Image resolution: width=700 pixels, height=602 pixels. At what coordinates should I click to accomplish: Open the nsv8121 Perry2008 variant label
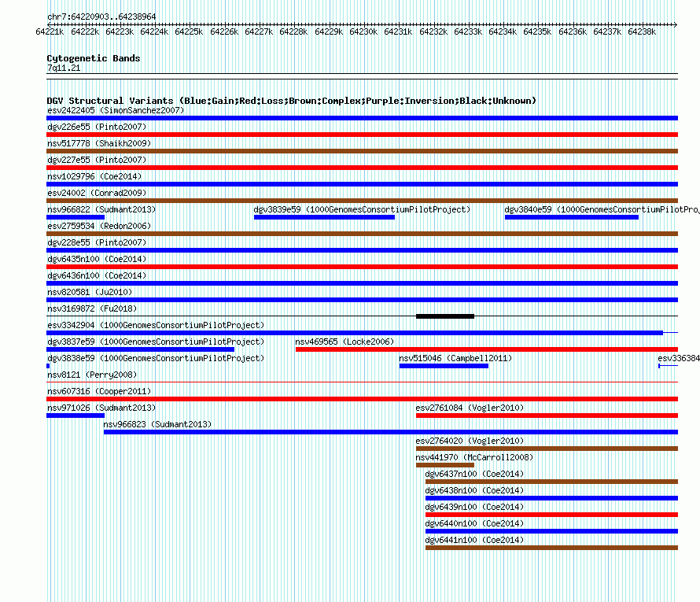pos(92,375)
